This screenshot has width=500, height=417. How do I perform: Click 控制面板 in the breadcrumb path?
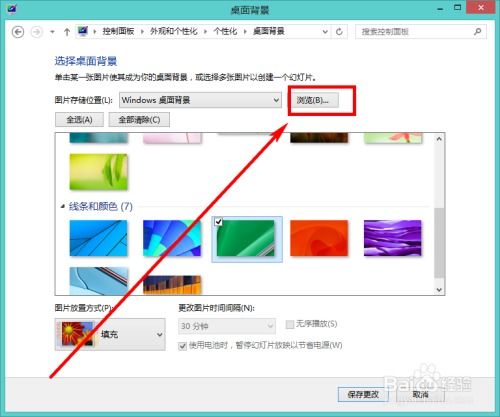(x=118, y=31)
